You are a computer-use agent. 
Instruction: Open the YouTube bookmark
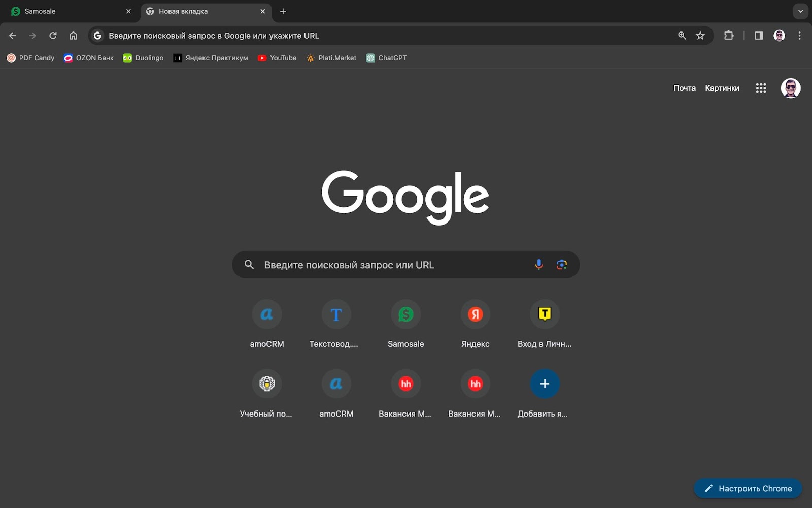(277, 58)
